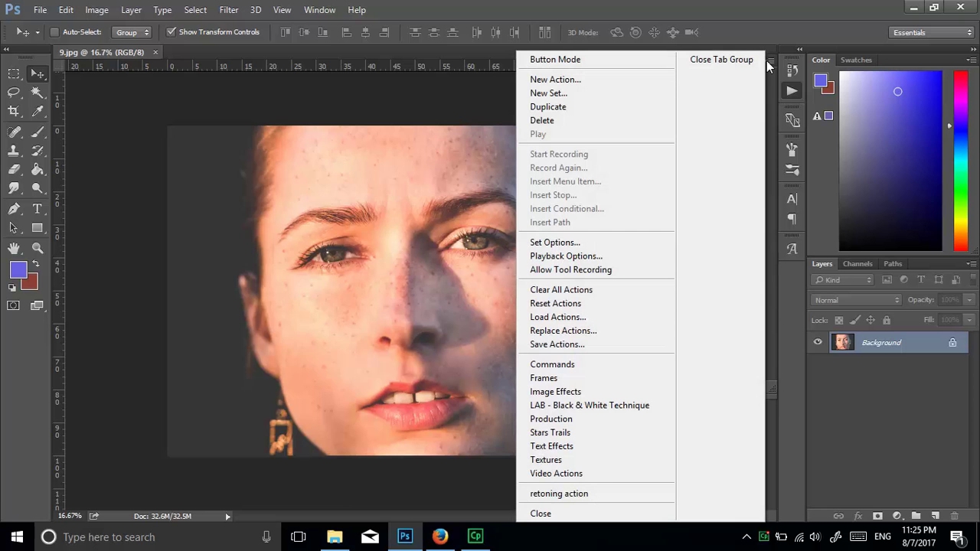Hide the Background layer visibility eye

click(x=818, y=343)
